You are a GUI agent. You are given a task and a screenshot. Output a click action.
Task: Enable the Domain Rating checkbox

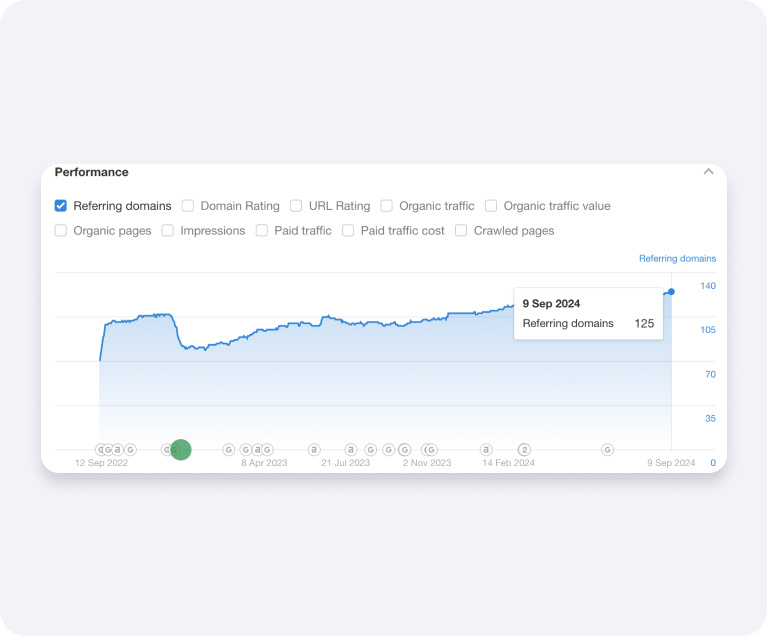point(188,205)
